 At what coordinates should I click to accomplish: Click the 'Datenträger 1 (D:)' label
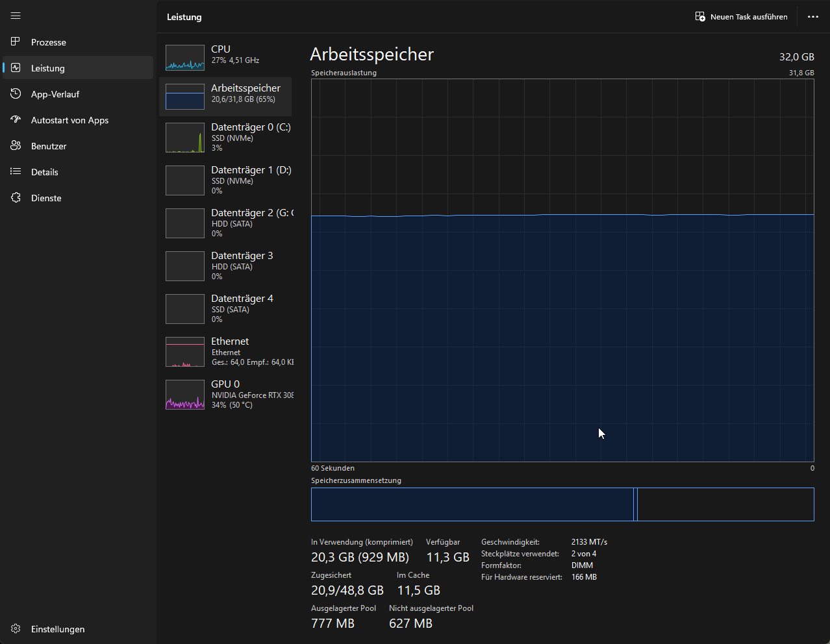click(251, 170)
